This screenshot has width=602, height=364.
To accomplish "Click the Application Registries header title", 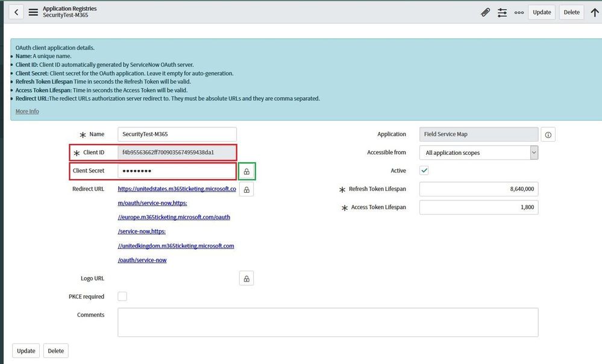I will [x=69, y=8].
